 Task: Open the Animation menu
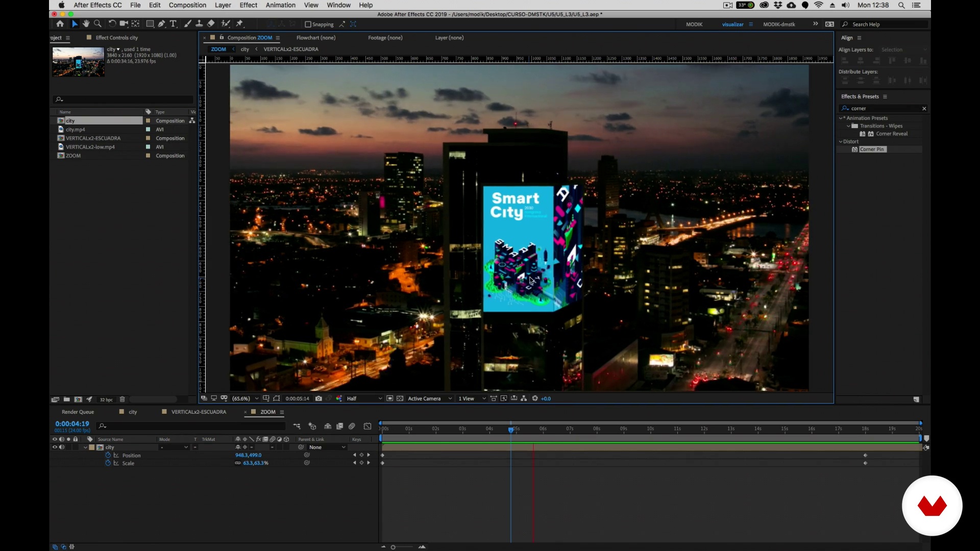pos(280,5)
